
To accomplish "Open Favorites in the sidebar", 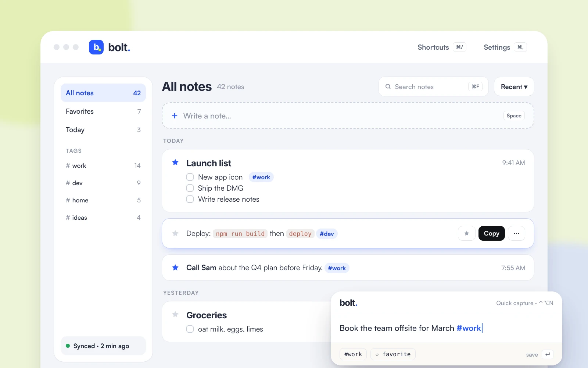I will pos(103,111).
